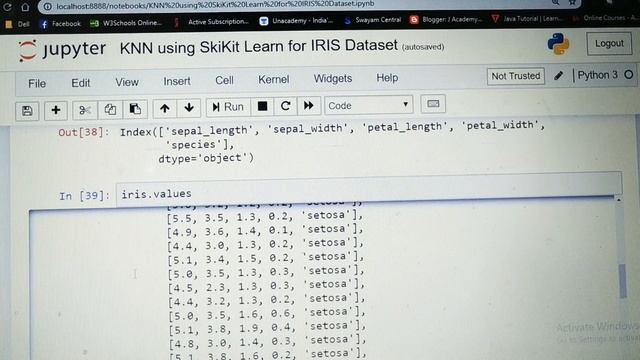This screenshot has width=640, height=360.
Task: Open the Facebook bookmark
Action: [60, 24]
